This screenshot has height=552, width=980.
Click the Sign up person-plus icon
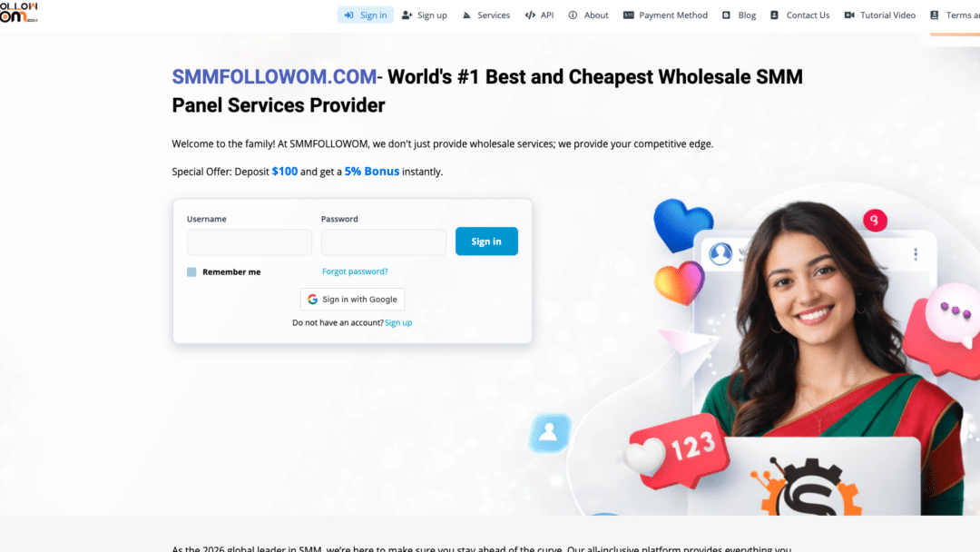tap(407, 15)
